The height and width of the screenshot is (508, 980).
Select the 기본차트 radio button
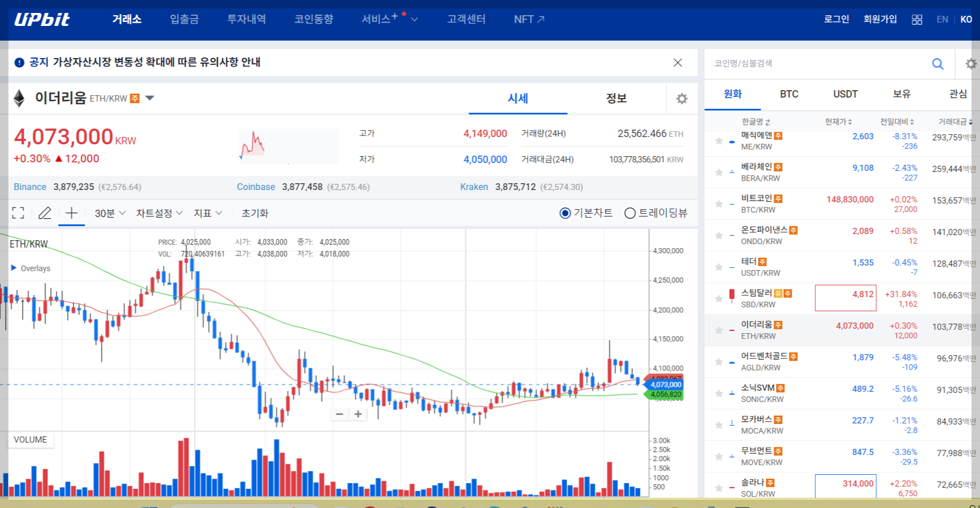[565, 213]
